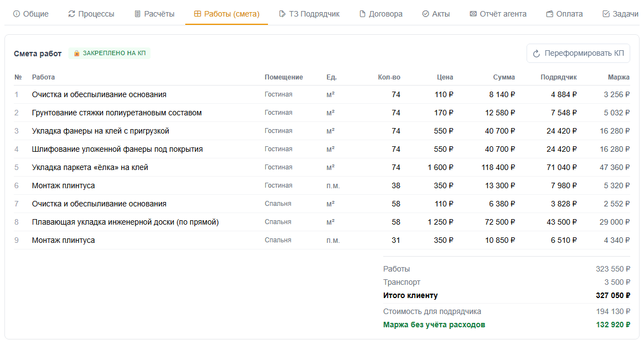Select row Шлифование уложенной фанеры под покрытия

322,149
